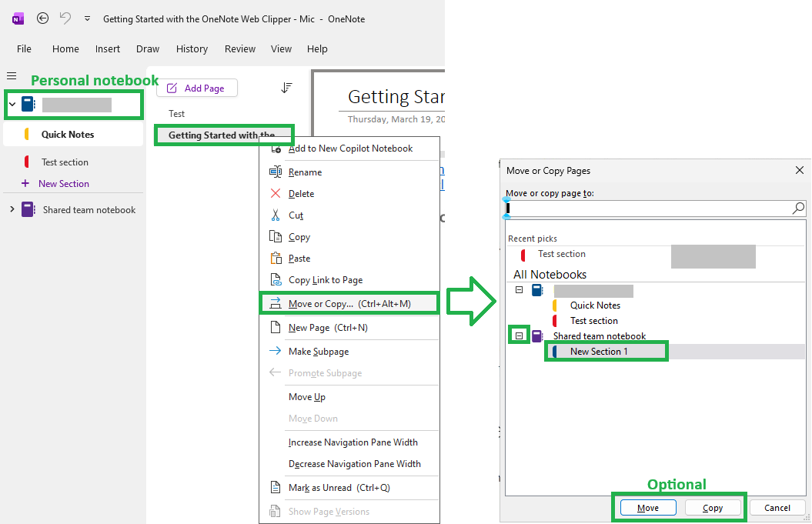Select the Draw tab
The width and height of the screenshot is (812, 524).
pyautogui.click(x=148, y=48)
